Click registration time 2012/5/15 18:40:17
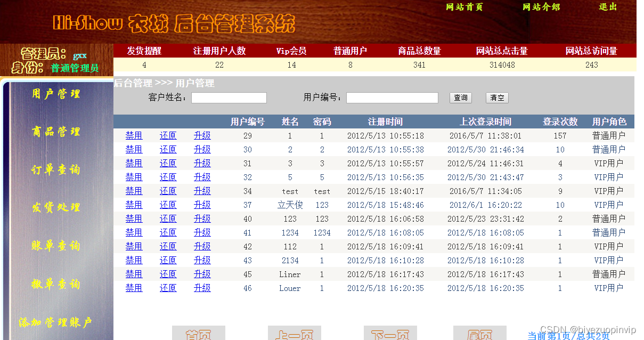The height and width of the screenshot is (340, 644). click(386, 191)
